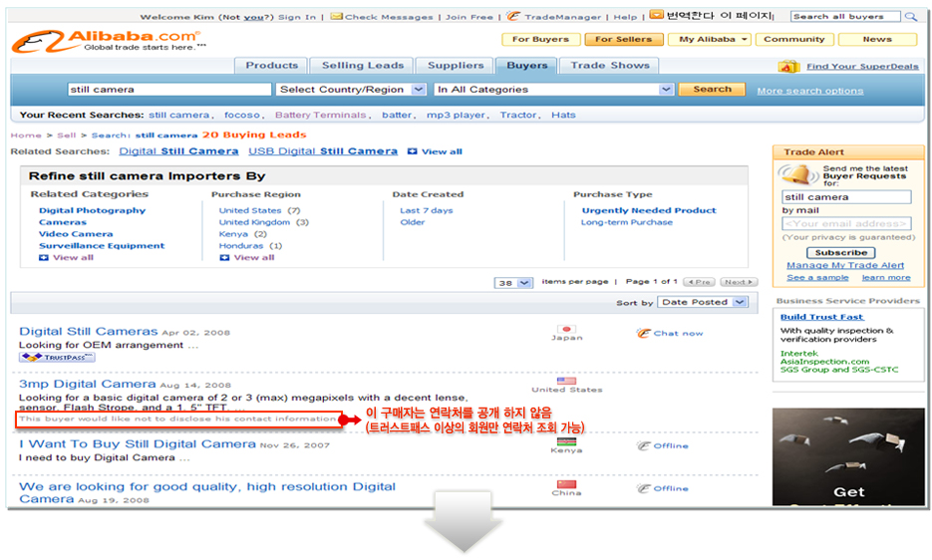Image resolution: width=932 pixels, height=560 pixels.
Task: Switch to the Selling Leads tab
Action: click(363, 66)
